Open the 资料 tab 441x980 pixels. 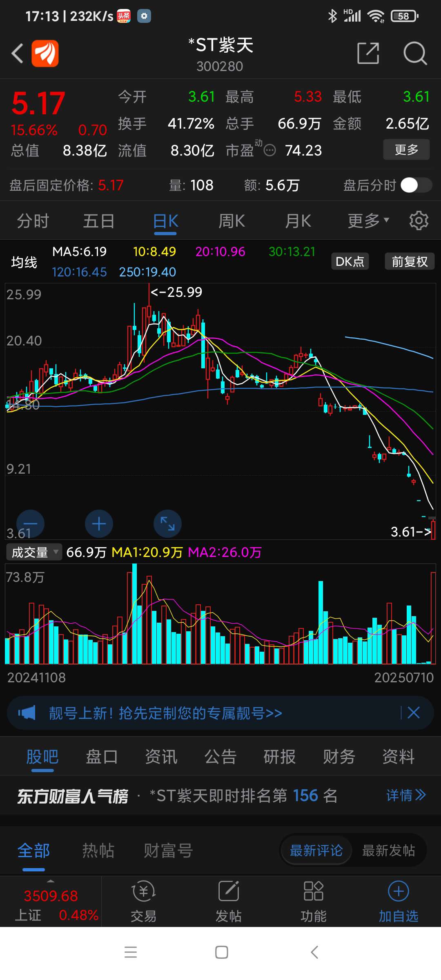click(x=399, y=757)
